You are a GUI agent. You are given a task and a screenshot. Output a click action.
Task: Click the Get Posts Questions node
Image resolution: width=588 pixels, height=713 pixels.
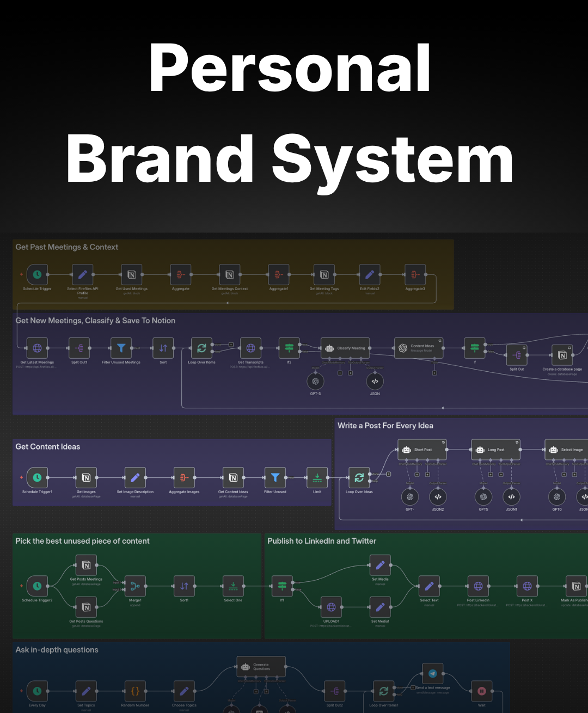click(86, 607)
